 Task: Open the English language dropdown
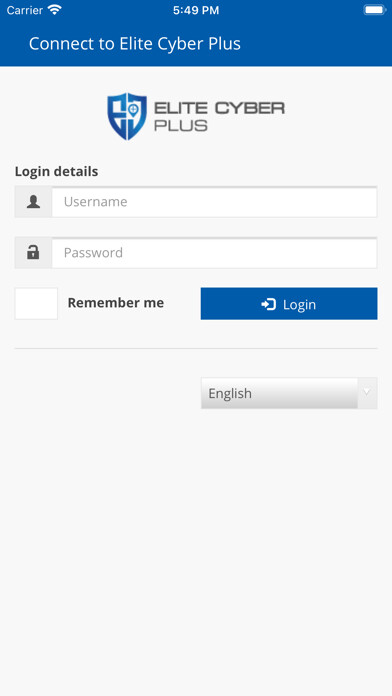tap(289, 393)
